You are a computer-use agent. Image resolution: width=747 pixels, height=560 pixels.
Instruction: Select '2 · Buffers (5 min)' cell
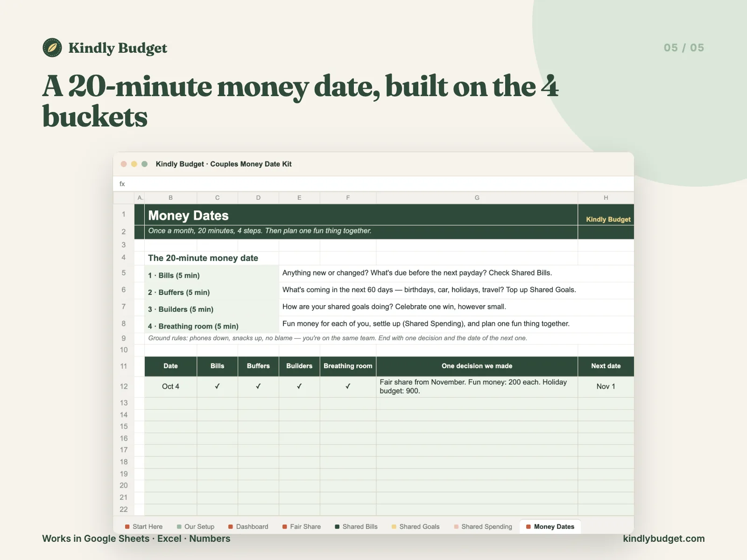click(212, 291)
